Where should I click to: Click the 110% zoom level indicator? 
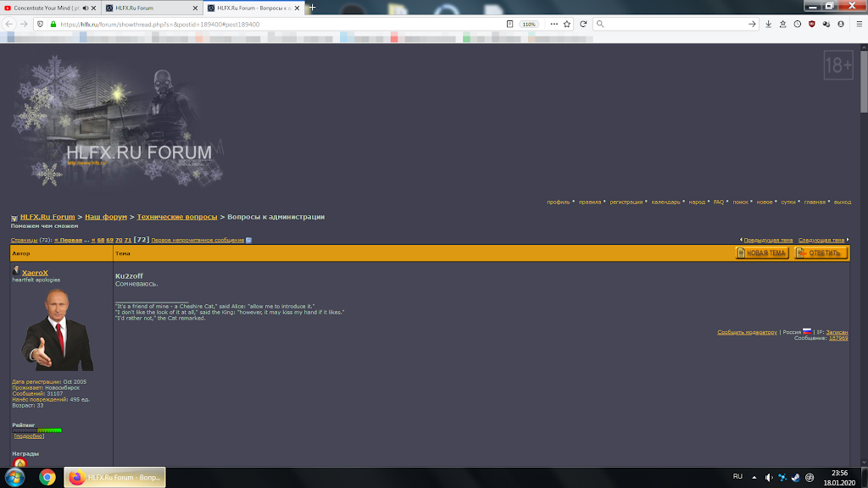[529, 24]
